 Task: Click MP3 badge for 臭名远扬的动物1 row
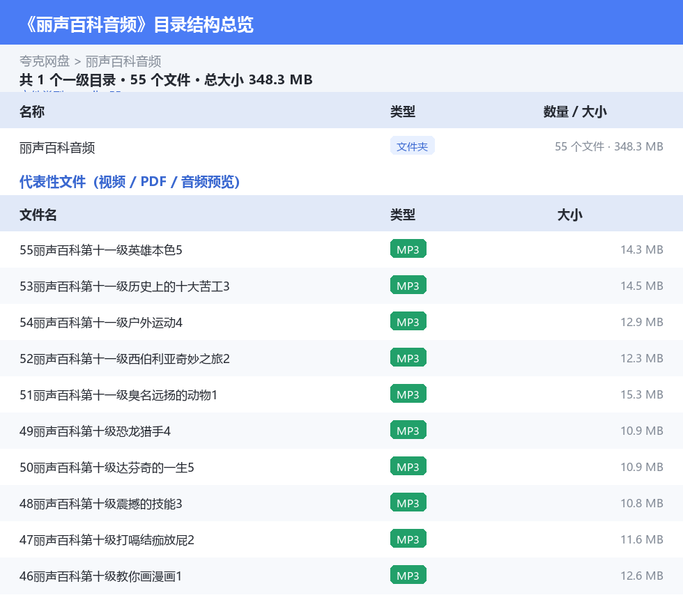click(x=408, y=394)
